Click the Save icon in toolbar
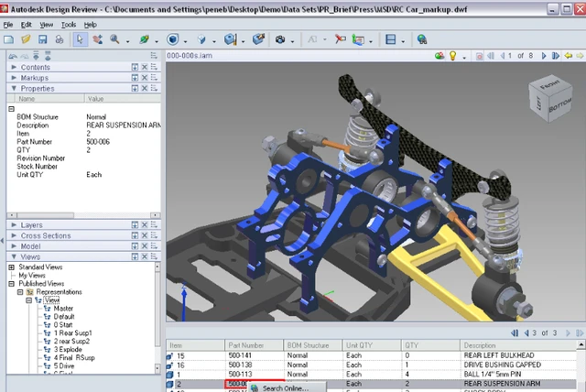 point(41,40)
